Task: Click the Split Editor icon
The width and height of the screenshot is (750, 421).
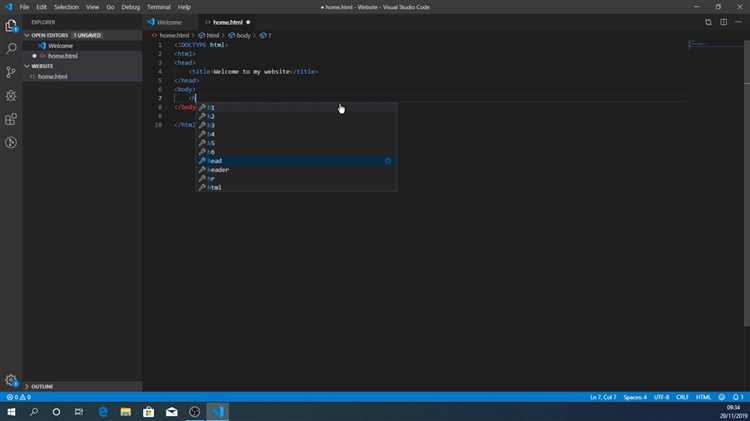Action: click(x=723, y=22)
